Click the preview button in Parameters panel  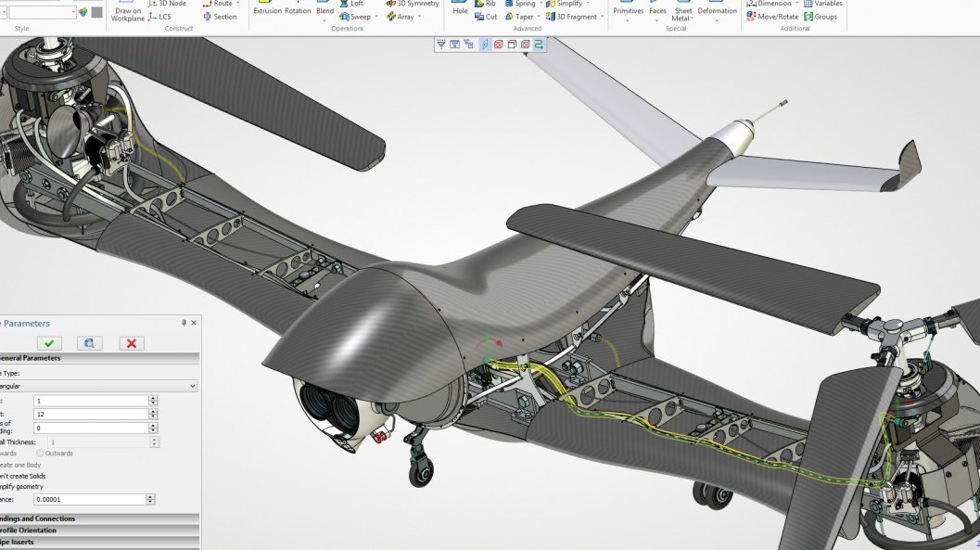point(89,343)
